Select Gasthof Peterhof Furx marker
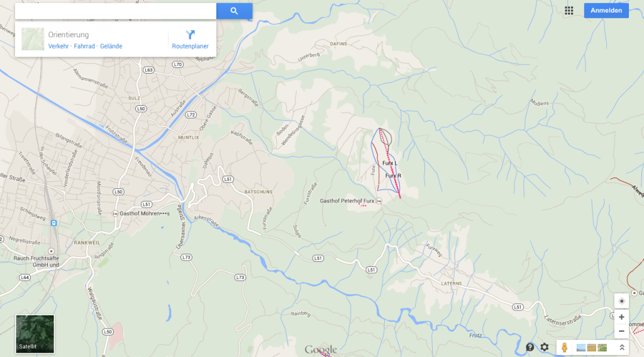This screenshot has height=357, width=644. pos(379,201)
